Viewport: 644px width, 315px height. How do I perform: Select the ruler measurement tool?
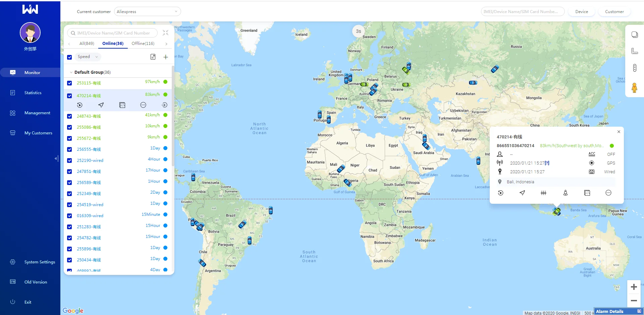[635, 51]
